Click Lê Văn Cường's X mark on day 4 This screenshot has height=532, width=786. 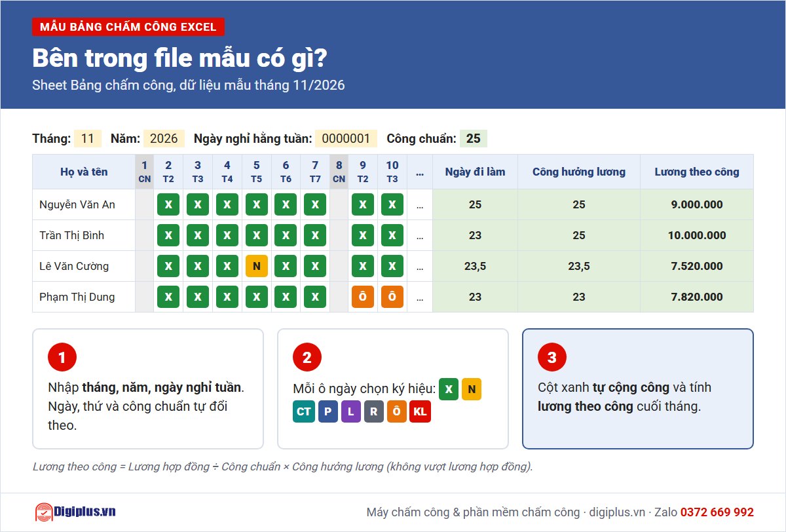point(227,266)
